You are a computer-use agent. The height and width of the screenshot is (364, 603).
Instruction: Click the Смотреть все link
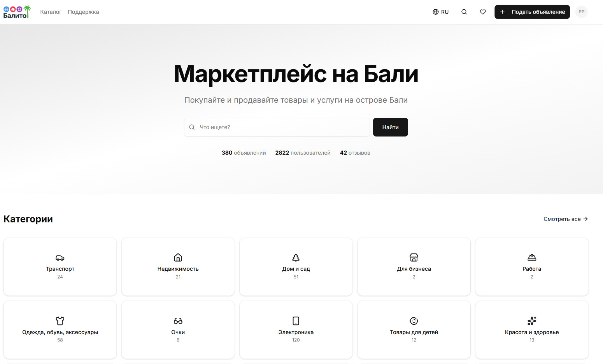[x=566, y=219]
